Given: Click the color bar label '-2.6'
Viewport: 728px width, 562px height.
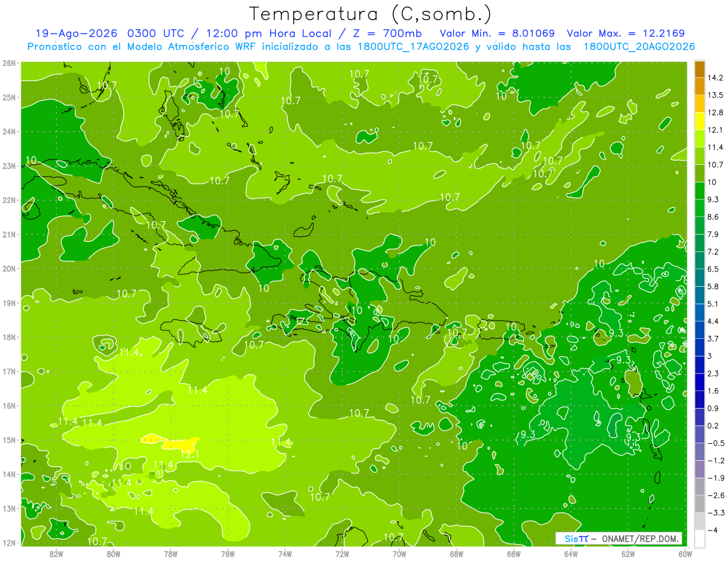Looking at the screenshot, I should tap(715, 495).
